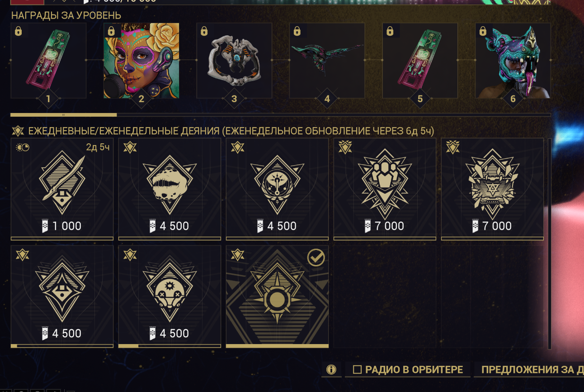Open the level 3 bone ring reward
Image resolution: width=584 pixels, height=392 pixels.
click(x=234, y=61)
